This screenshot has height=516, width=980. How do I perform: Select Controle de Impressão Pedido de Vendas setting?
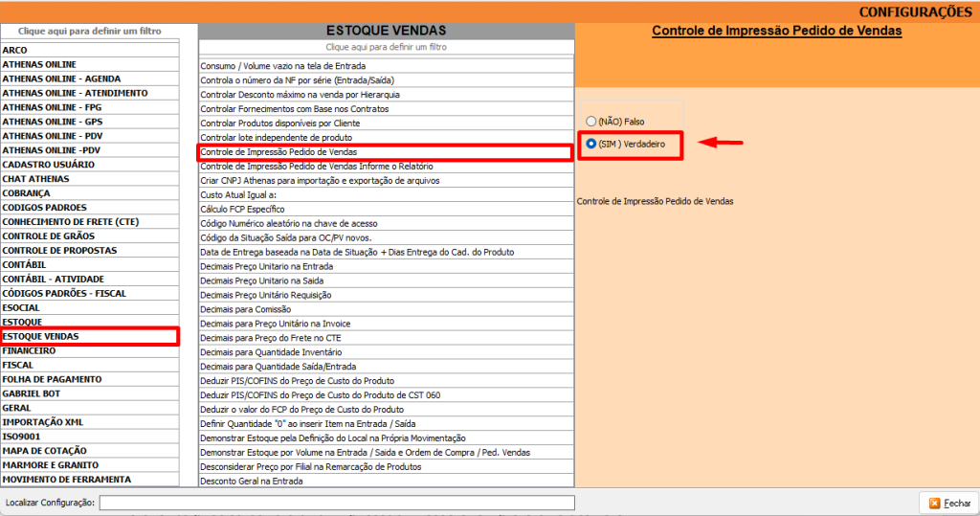[x=387, y=152]
